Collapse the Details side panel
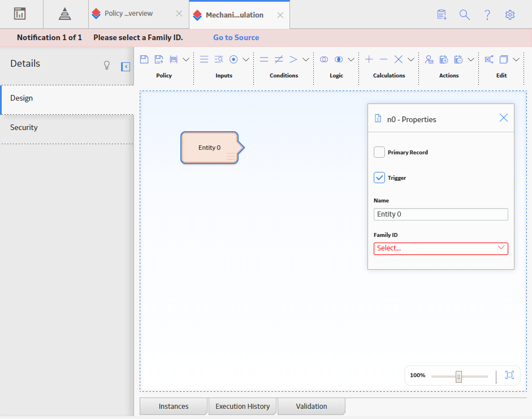This screenshot has height=419, width=532. click(126, 67)
